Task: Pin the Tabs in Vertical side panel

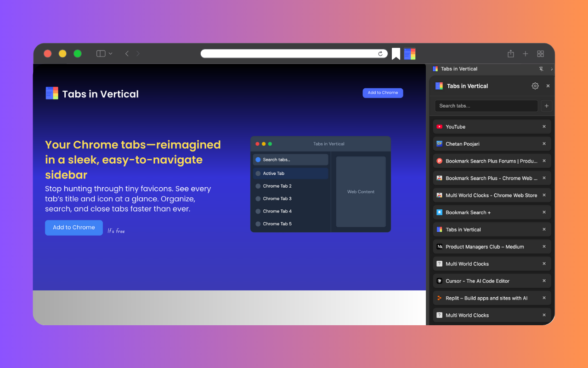Action: [541, 69]
